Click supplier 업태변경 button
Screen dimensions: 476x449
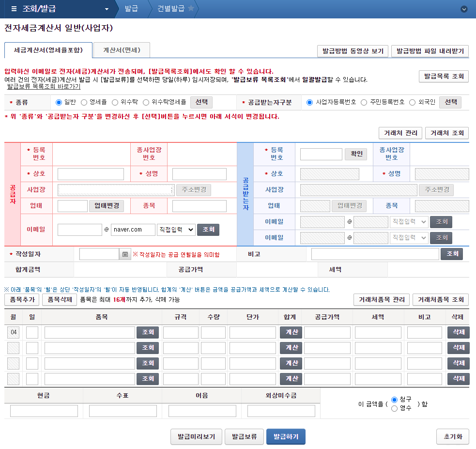(107, 206)
